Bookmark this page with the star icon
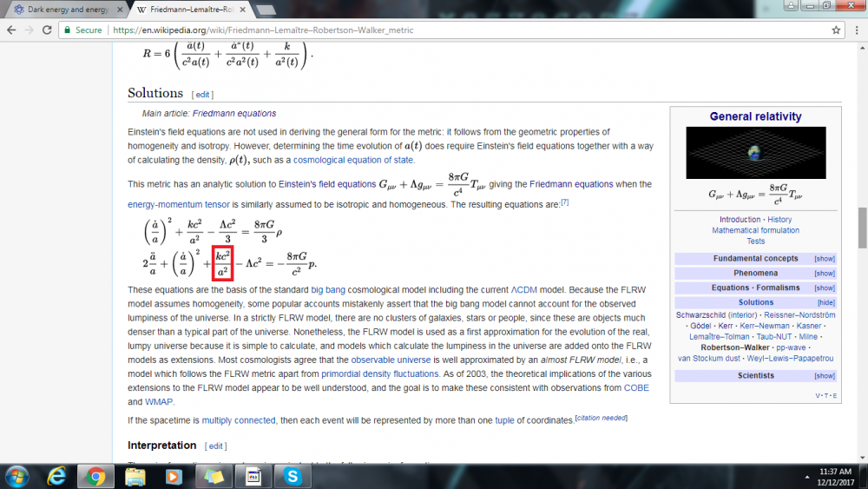Viewport: 868px width, 489px height. (836, 30)
